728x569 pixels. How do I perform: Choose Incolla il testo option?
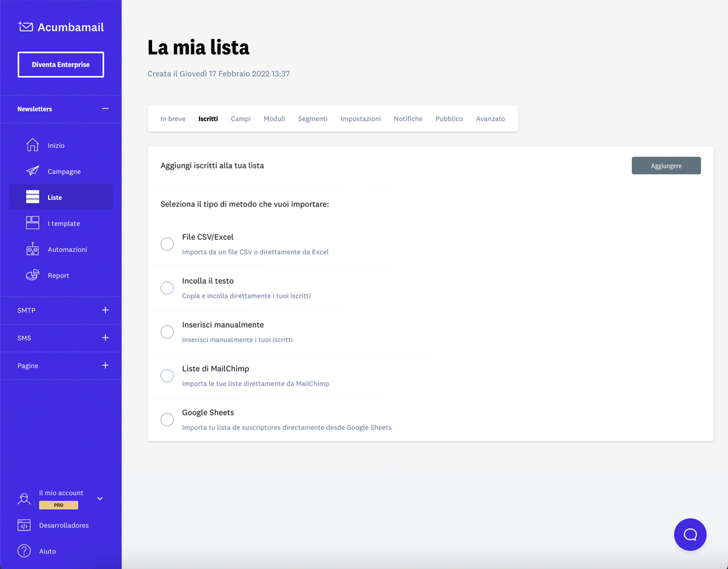coord(166,288)
